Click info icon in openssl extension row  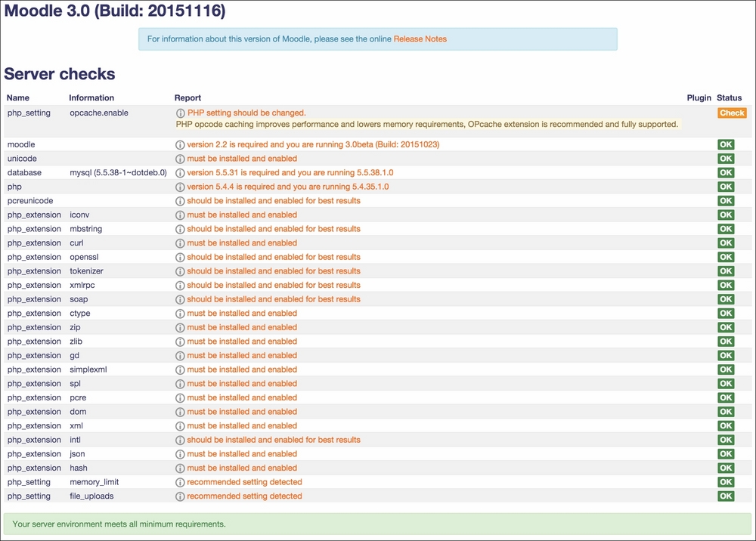click(x=180, y=257)
